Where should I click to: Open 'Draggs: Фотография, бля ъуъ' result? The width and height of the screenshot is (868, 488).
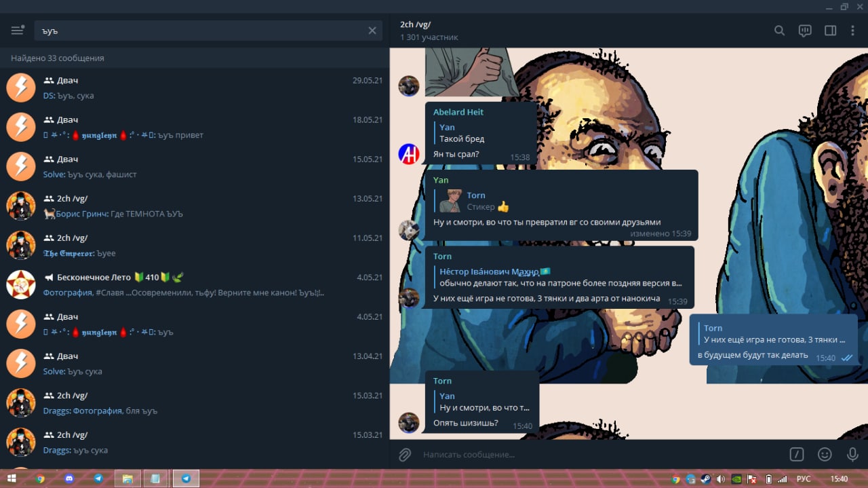point(195,402)
